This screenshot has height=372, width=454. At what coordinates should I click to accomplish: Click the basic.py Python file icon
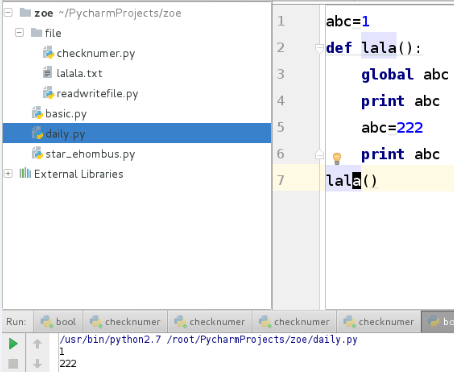(x=37, y=113)
